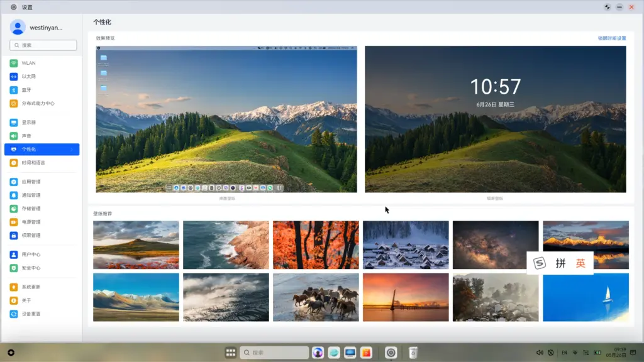Switch Sogou input to 英 mode
644x362 pixels.
tap(580, 263)
